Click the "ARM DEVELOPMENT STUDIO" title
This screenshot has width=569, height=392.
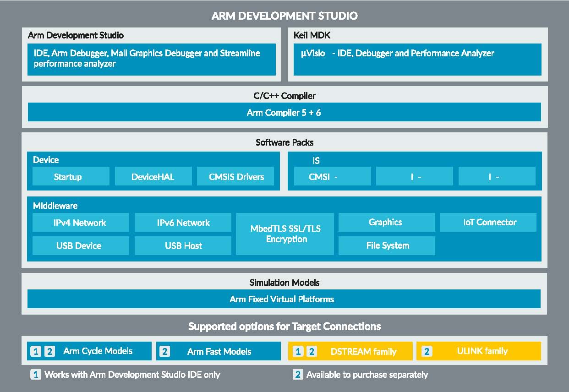(284, 16)
